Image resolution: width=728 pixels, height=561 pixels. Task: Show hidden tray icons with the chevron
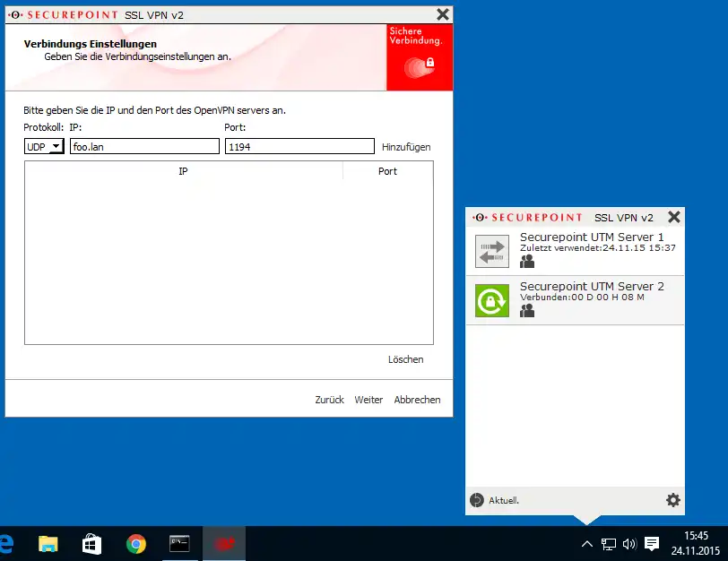coord(587,544)
